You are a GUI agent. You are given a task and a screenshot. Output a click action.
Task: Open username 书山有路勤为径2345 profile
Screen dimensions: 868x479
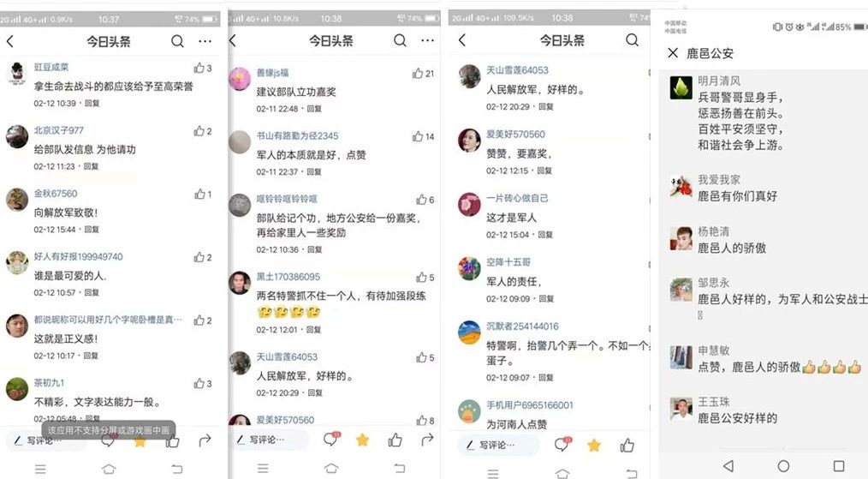[x=297, y=136]
